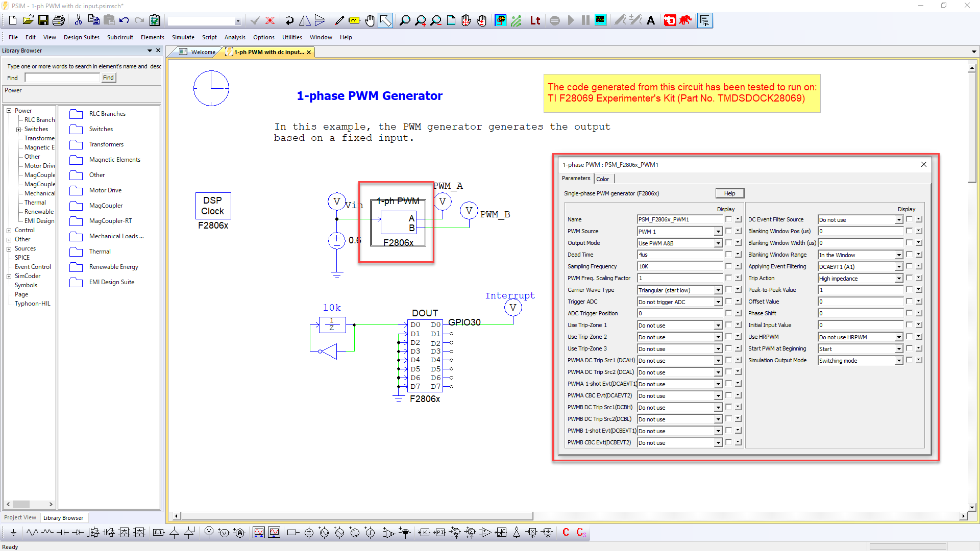The height and width of the screenshot is (551, 980).
Task: Expand the Switches tree item in Power
Action: tap(18, 129)
